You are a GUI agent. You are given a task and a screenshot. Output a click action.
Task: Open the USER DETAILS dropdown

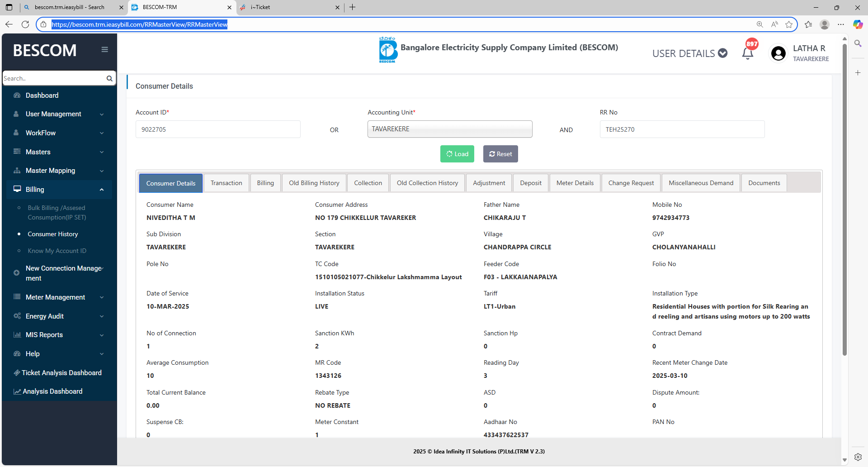coord(690,53)
